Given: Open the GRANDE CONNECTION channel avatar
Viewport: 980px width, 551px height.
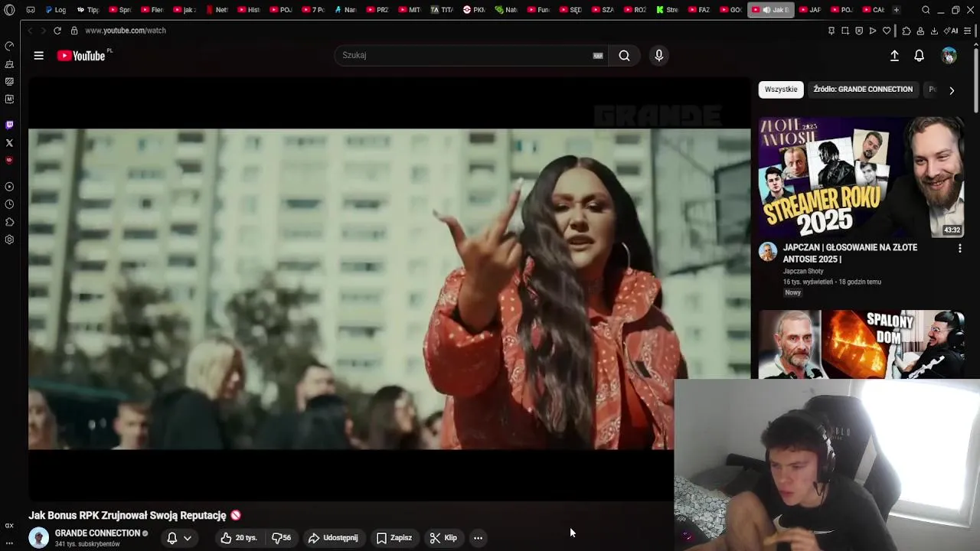Looking at the screenshot, I should (x=38, y=538).
